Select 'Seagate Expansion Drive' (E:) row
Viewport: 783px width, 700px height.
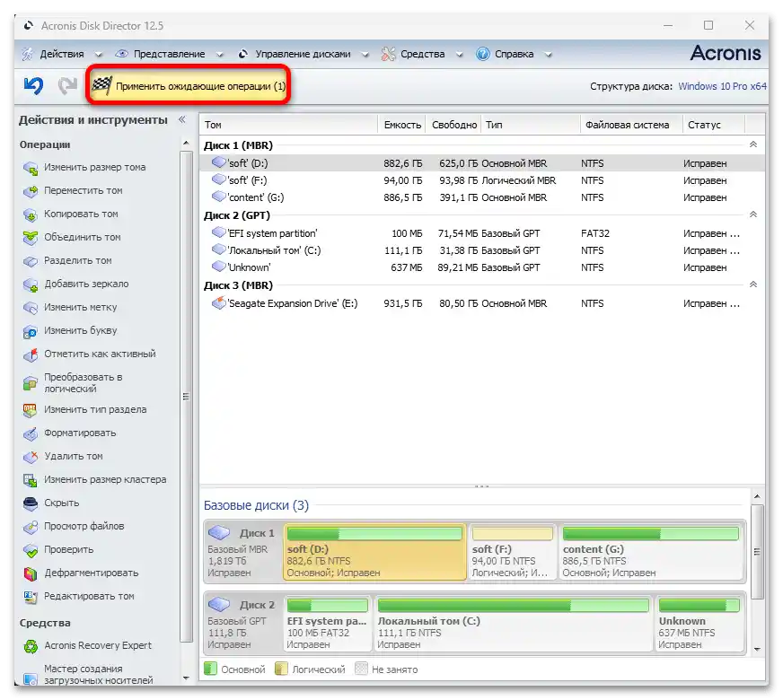point(482,303)
